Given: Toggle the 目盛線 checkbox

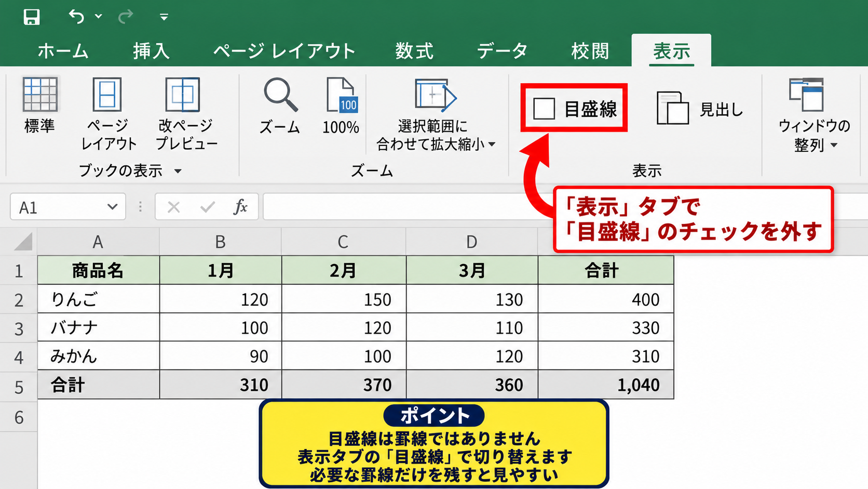Looking at the screenshot, I should [544, 109].
